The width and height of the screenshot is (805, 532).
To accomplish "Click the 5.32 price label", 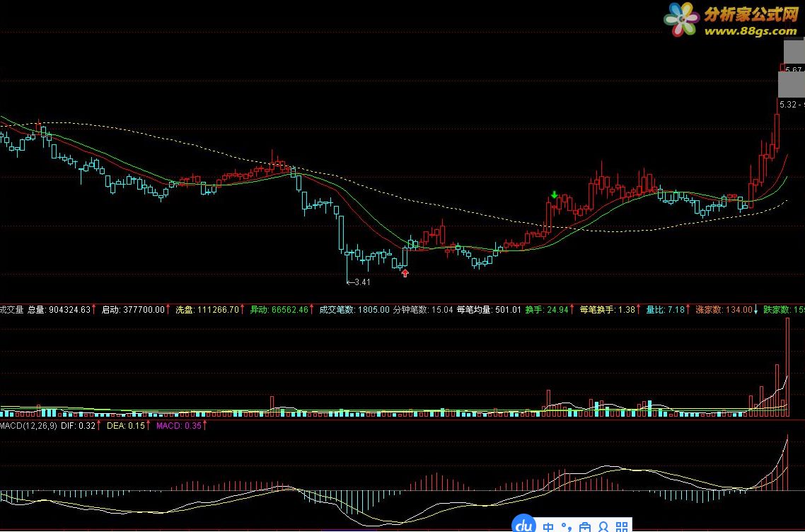I will pyautogui.click(x=788, y=105).
